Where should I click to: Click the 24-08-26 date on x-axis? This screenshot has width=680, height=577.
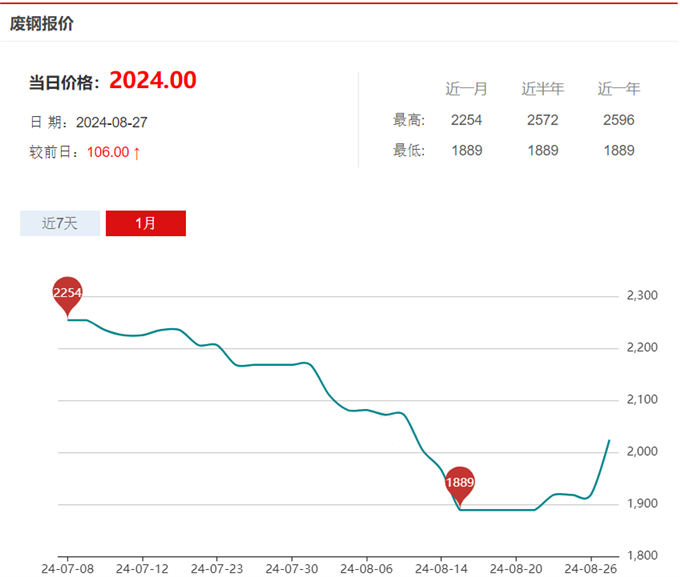(590, 567)
